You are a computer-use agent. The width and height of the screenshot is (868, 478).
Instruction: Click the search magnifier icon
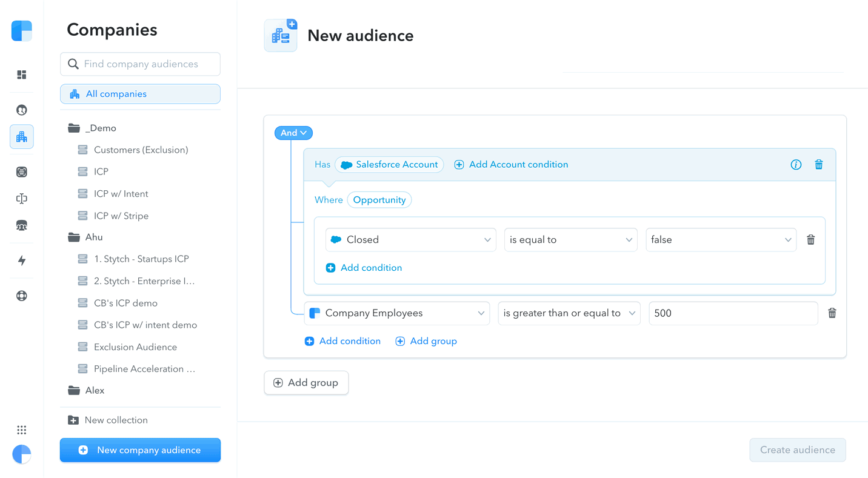73,64
